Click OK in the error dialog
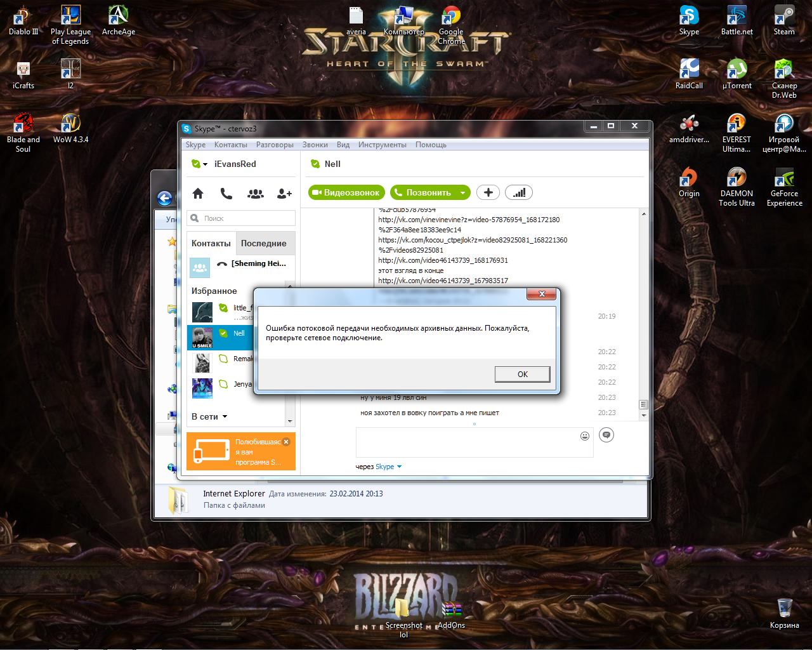This screenshot has height=650, width=812. pyautogui.click(x=523, y=374)
